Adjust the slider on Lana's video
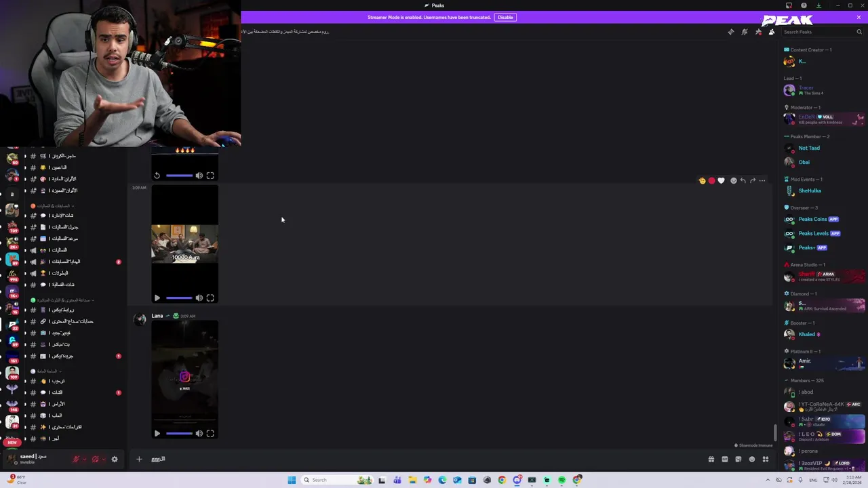 (x=179, y=433)
